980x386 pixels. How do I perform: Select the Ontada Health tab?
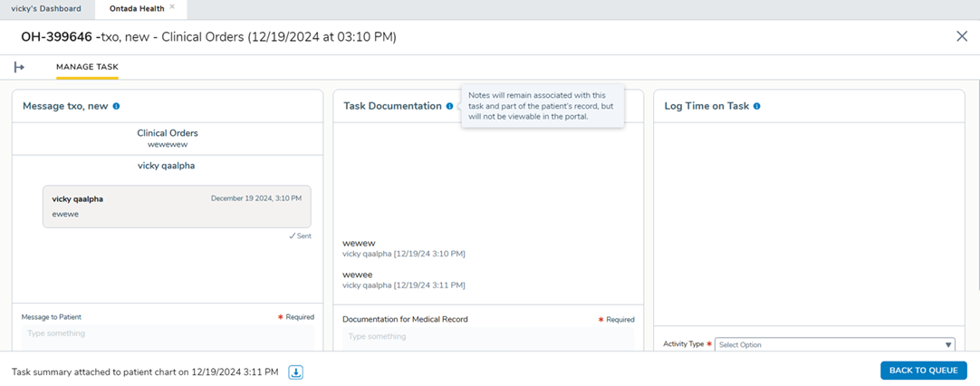(131, 8)
